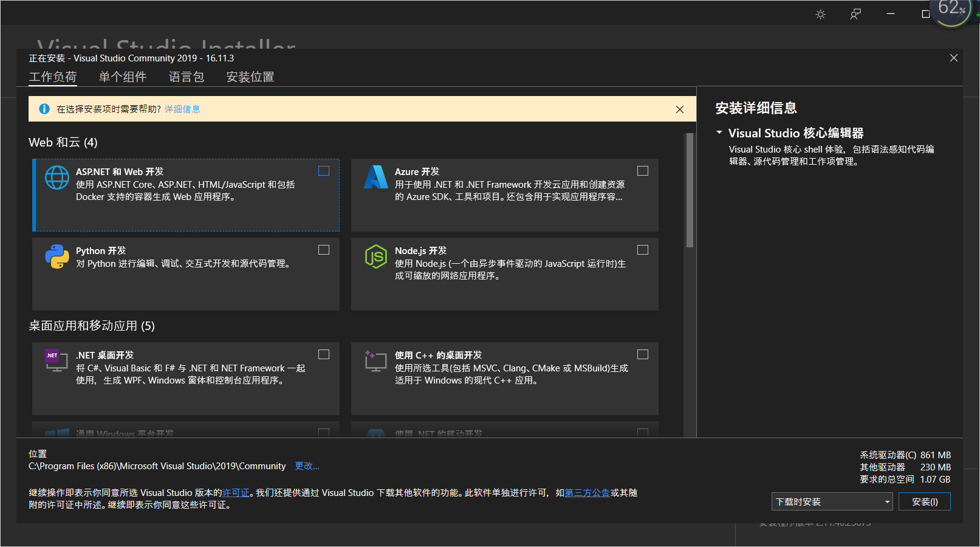Viewport: 980px width, 547px height.
Task: Click the Node.js logo icon
Action: pyautogui.click(x=376, y=256)
